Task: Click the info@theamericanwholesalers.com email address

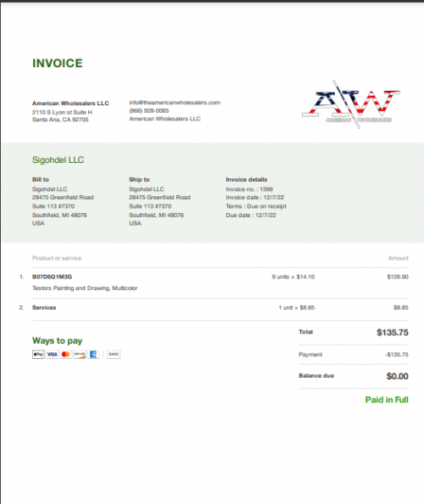Action: [175, 103]
